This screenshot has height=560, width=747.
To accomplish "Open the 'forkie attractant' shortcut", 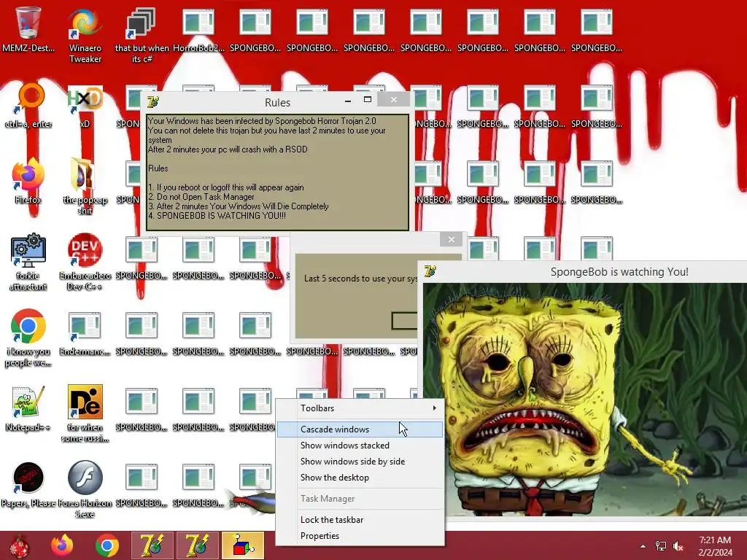I will pos(28,262).
